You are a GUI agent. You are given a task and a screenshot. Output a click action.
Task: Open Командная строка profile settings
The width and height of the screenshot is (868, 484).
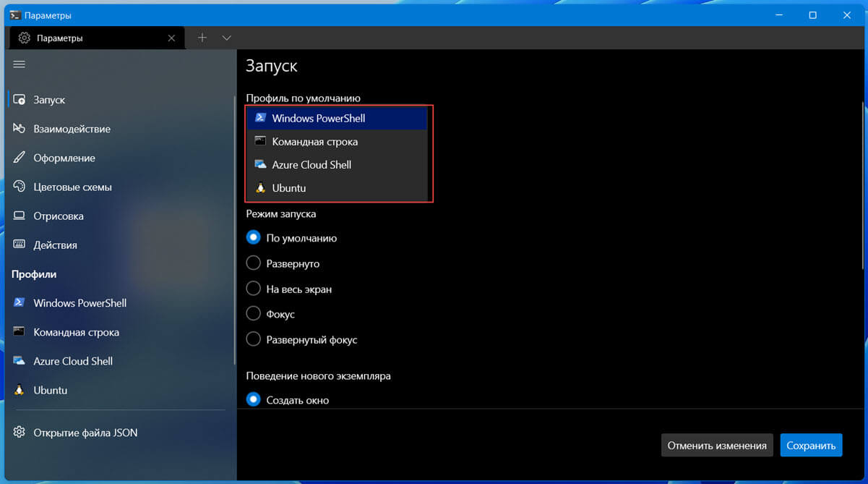119,331
